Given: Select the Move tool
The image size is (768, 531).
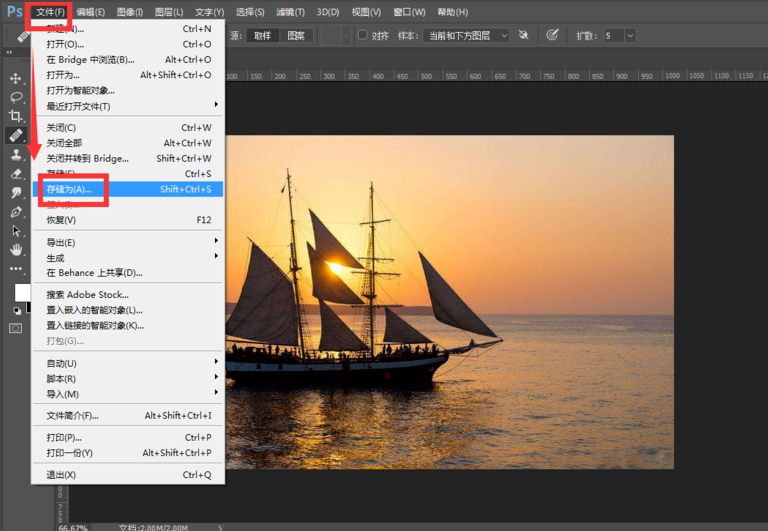Looking at the screenshot, I should pos(16,78).
